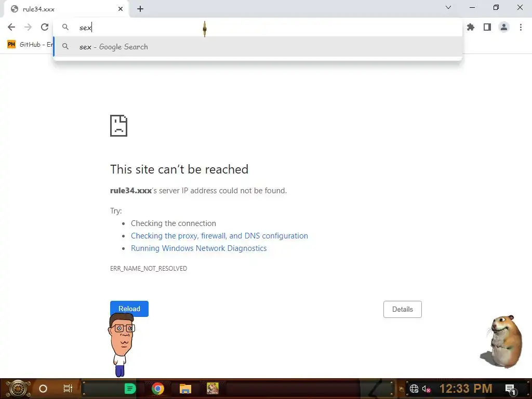Open 'Checking the proxy, firewall, and DNS configuration'
This screenshot has width=532, height=399.
click(x=219, y=236)
